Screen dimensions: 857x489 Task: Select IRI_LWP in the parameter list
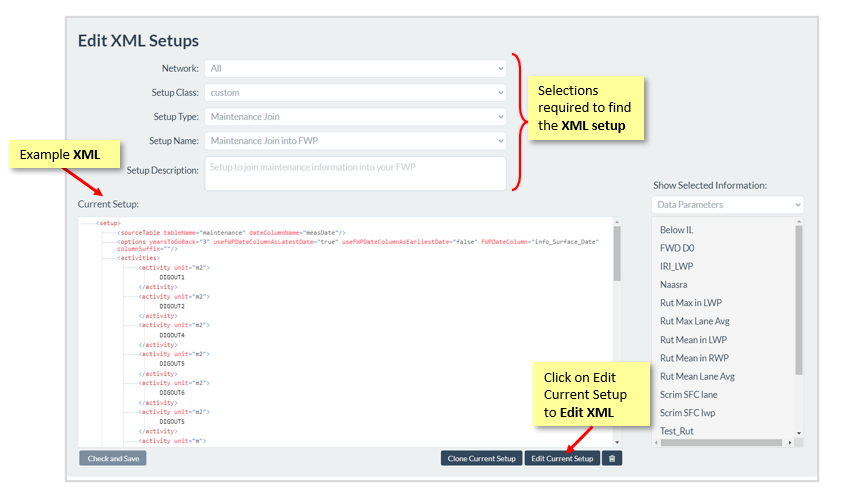coord(676,266)
